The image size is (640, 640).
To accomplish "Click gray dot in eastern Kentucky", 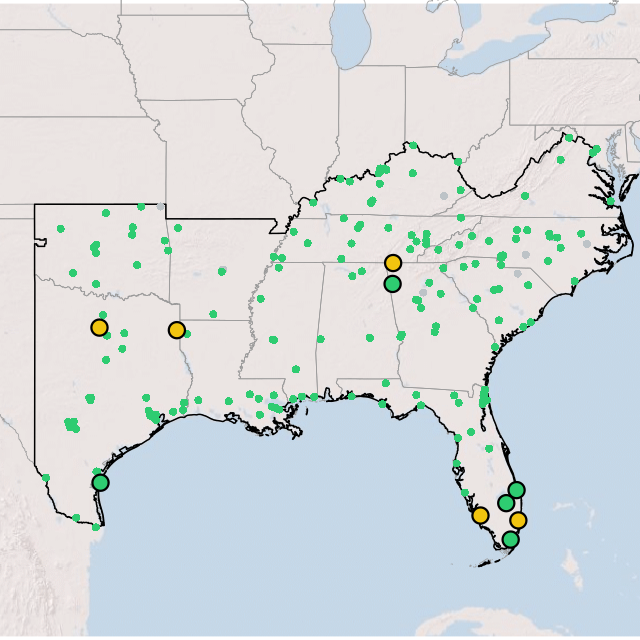I will pyautogui.click(x=444, y=196).
